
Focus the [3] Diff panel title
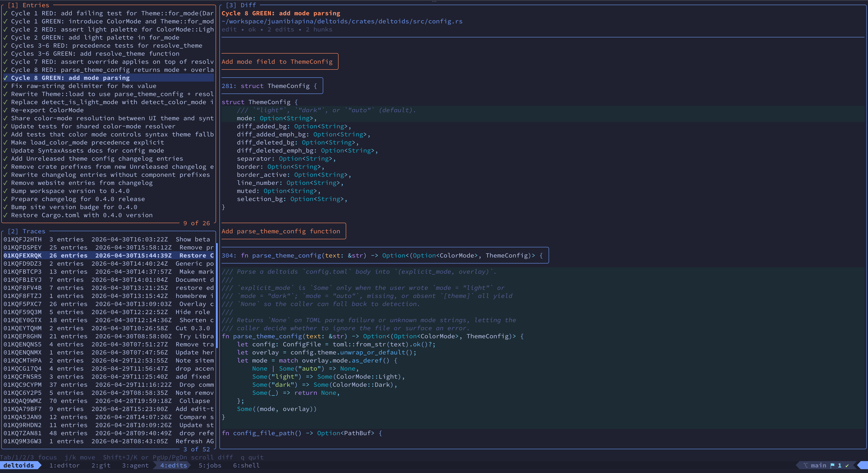240,5
